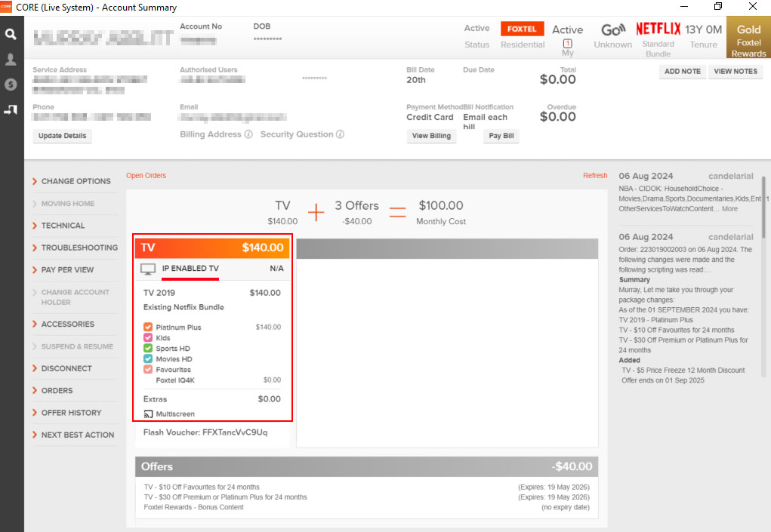Toggle the Platinum Plus checkbox
Image resolution: width=771 pixels, height=532 pixels.
pos(147,327)
